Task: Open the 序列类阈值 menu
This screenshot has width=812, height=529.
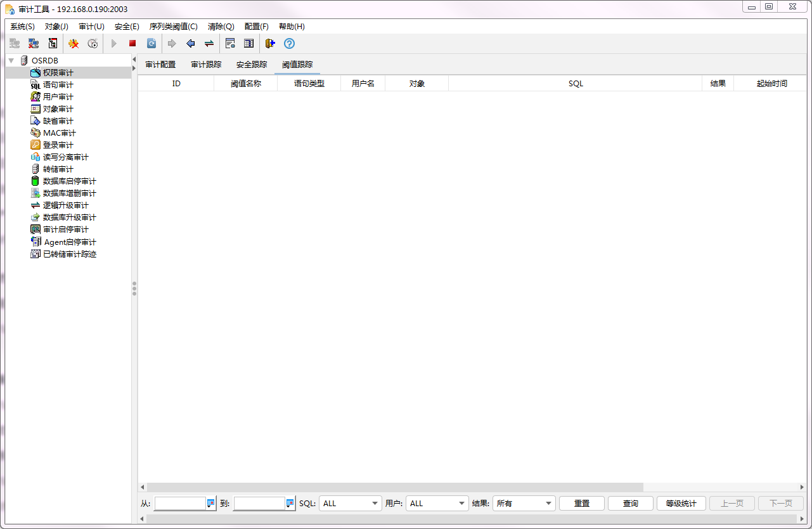Action: (173, 27)
